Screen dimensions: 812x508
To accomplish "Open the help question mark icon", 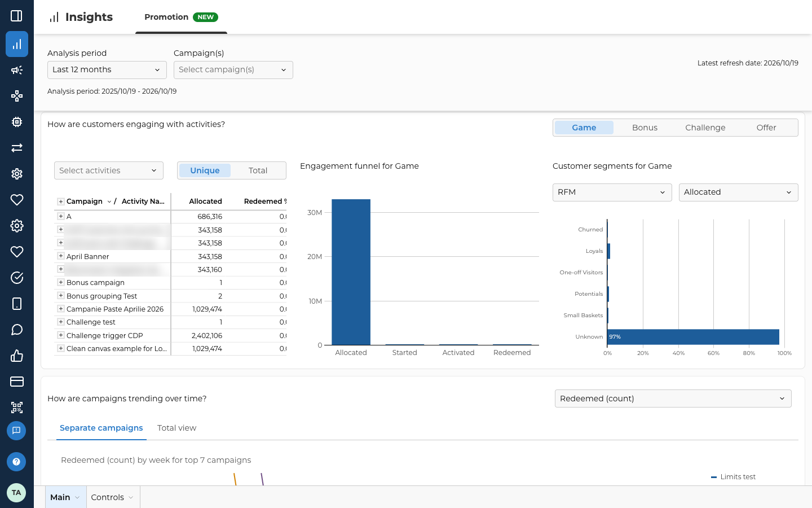I will point(16,462).
